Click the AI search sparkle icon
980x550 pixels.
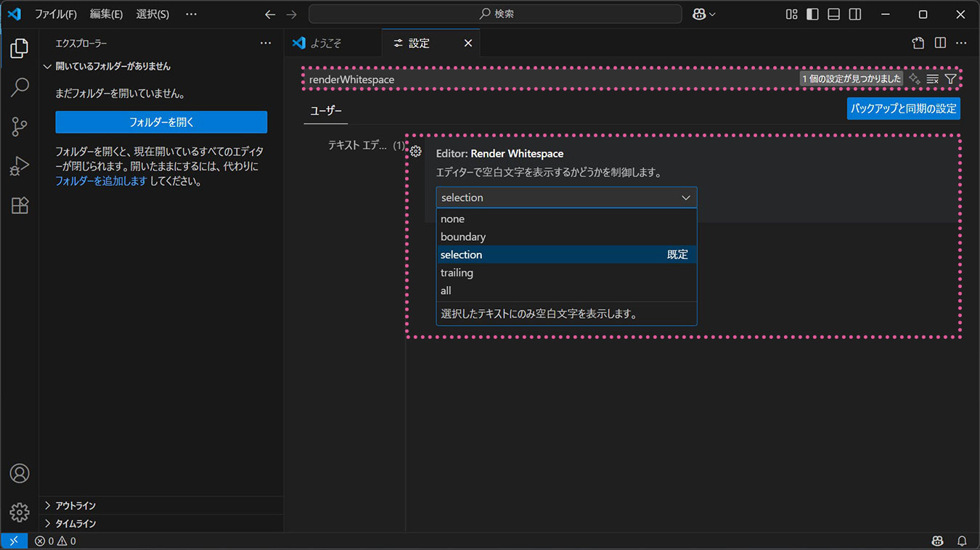tap(915, 78)
